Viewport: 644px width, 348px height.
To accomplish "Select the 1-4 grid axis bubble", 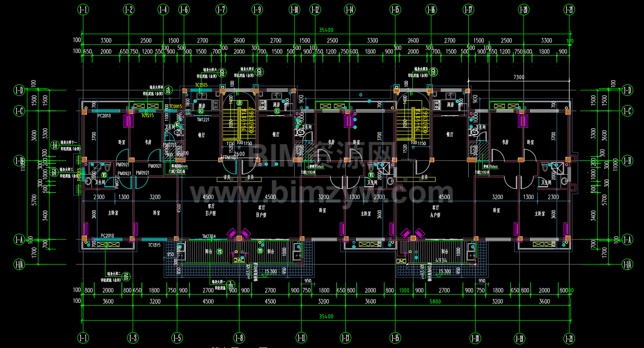I will (163, 9).
